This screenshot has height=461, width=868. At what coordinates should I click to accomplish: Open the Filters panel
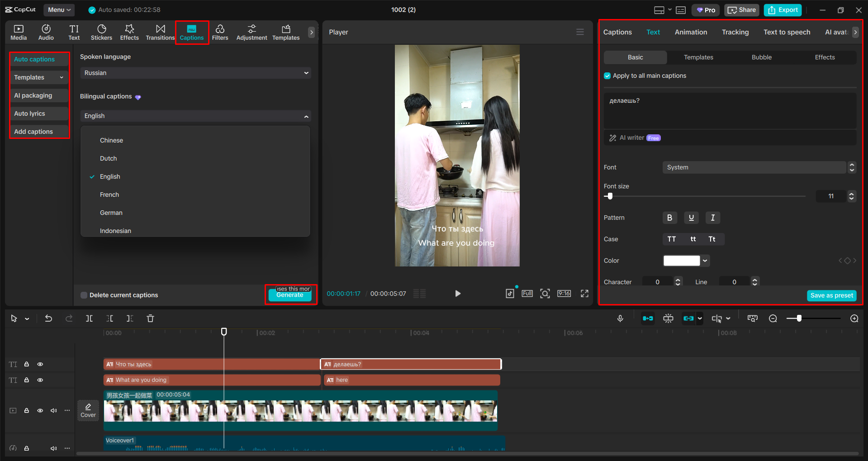click(220, 32)
